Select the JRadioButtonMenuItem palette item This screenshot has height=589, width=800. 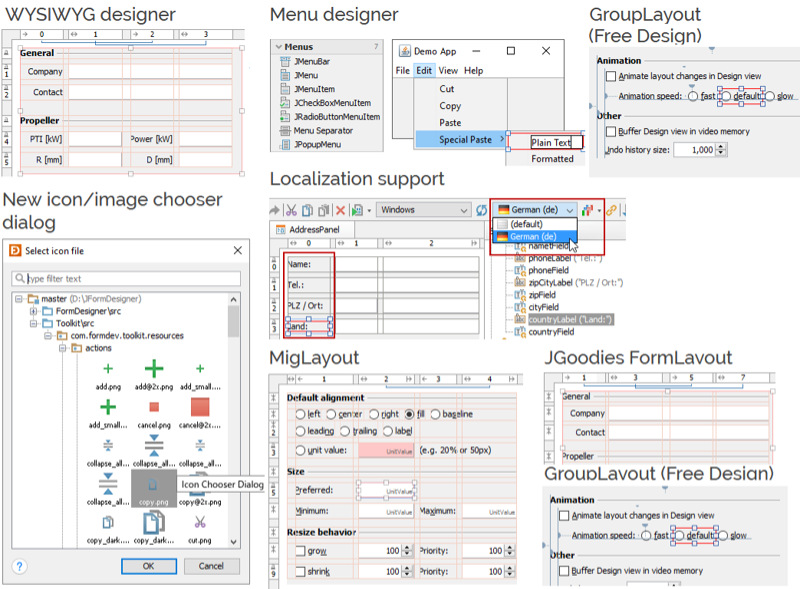click(x=330, y=116)
